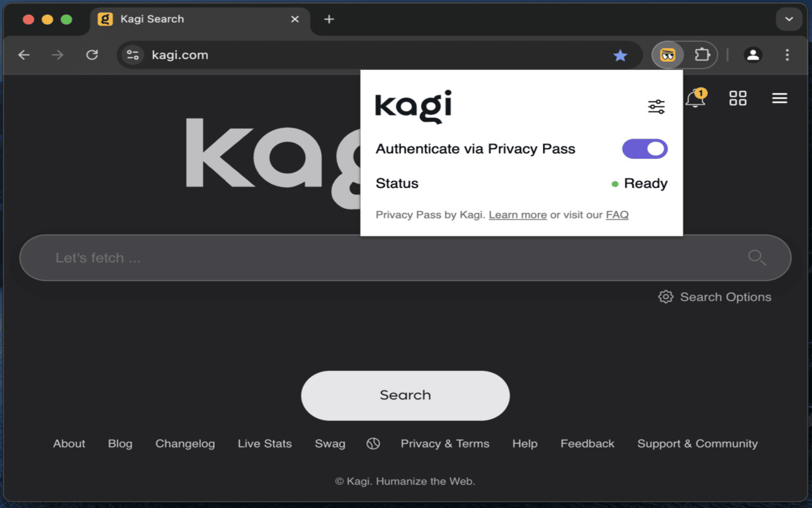The image size is (812, 508).
Task: Click the Kagi Privacy Pass toolbar icon
Action: coord(667,55)
